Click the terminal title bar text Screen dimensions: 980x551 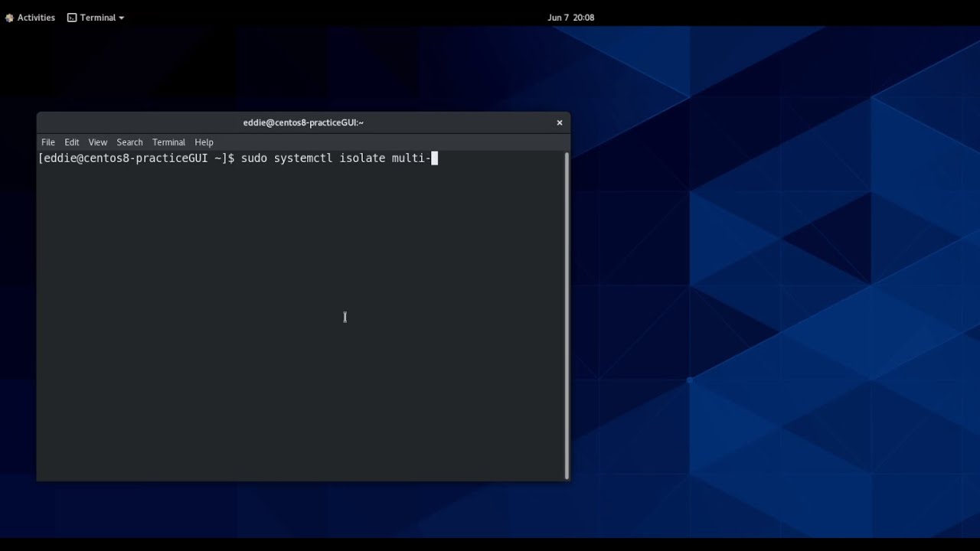pyautogui.click(x=303, y=122)
